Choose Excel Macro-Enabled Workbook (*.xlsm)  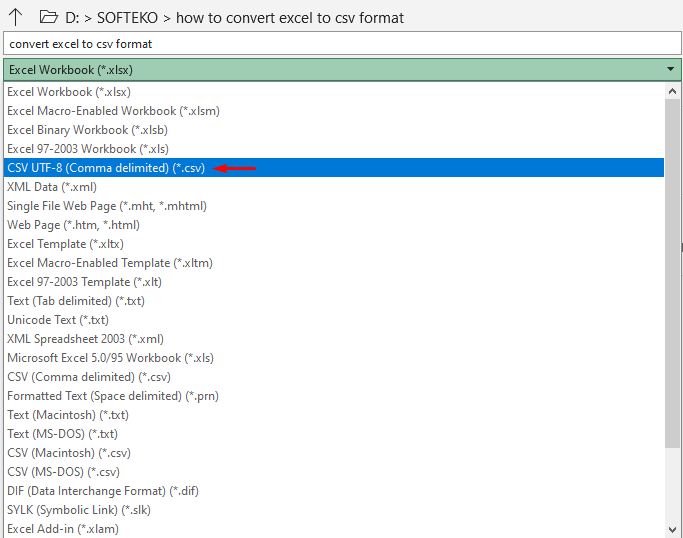[113, 111]
